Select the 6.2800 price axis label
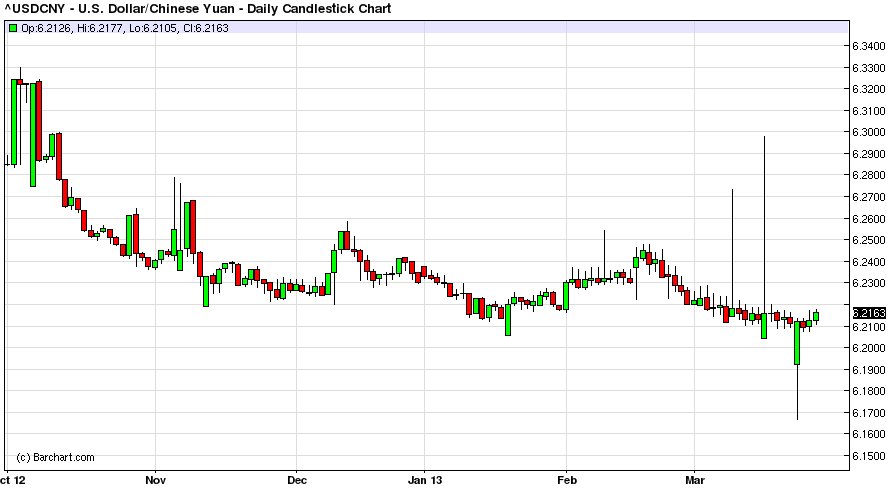 click(869, 175)
